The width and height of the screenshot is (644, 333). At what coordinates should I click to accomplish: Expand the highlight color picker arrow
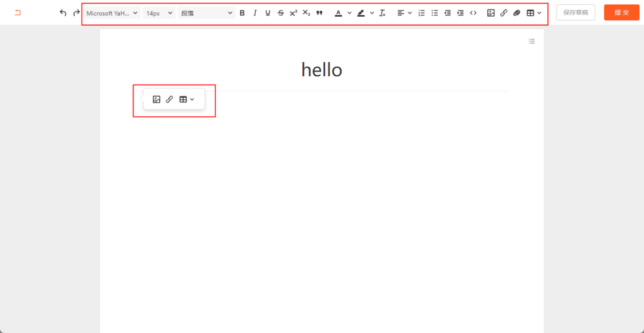(372, 13)
